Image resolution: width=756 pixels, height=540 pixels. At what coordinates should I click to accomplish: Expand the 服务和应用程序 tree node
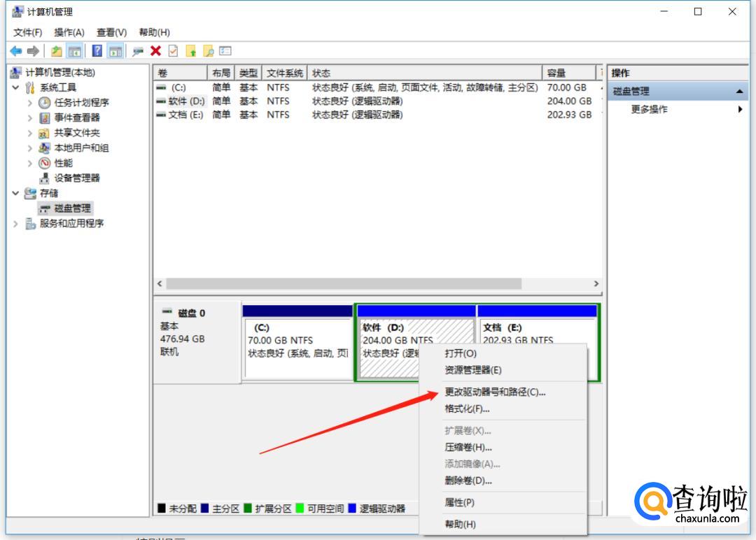click(16, 224)
